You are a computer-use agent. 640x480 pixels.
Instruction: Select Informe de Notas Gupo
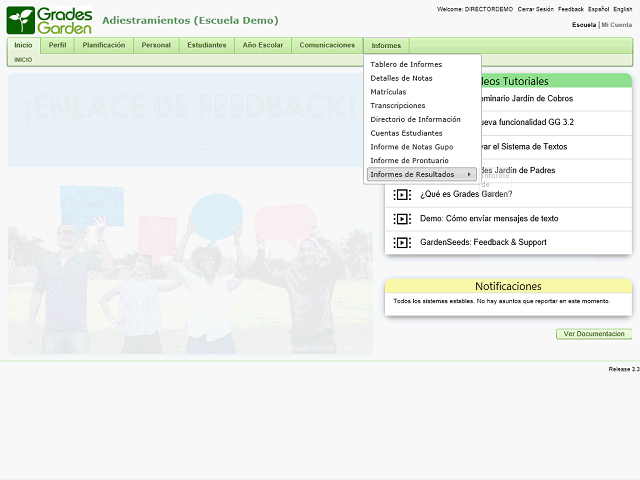tap(412, 147)
